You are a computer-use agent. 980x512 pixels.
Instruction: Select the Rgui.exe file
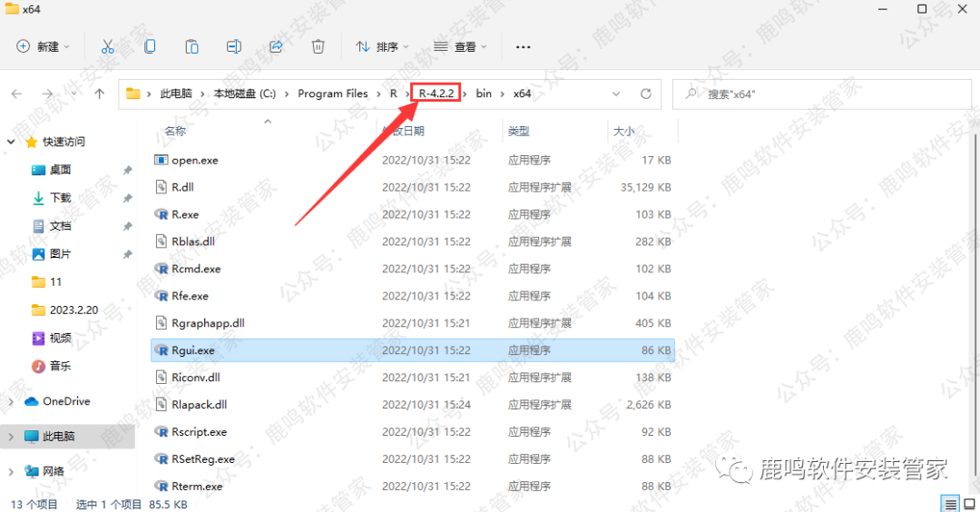[193, 350]
